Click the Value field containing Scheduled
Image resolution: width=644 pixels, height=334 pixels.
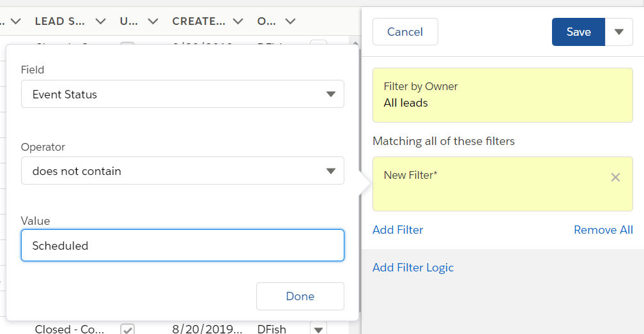[182, 245]
